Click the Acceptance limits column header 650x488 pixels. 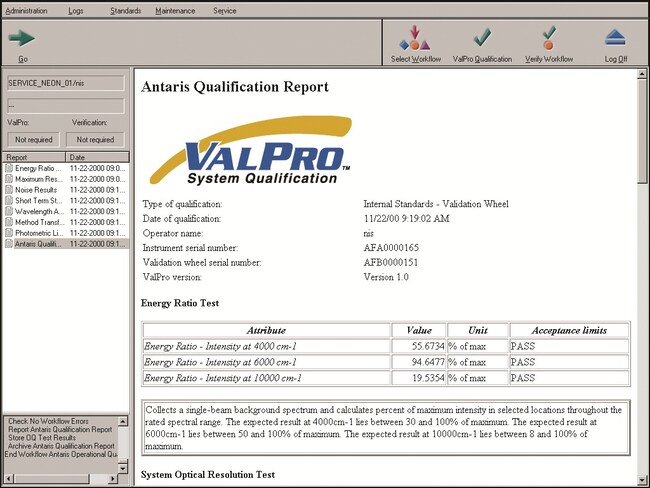point(569,330)
